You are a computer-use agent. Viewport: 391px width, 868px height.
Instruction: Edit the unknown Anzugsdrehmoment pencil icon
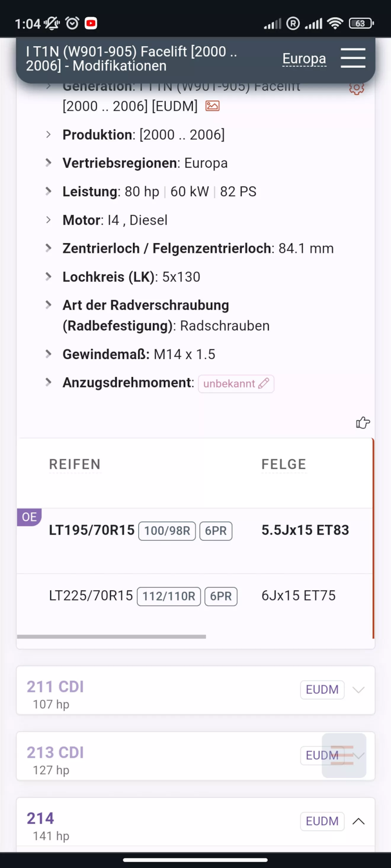[264, 384]
